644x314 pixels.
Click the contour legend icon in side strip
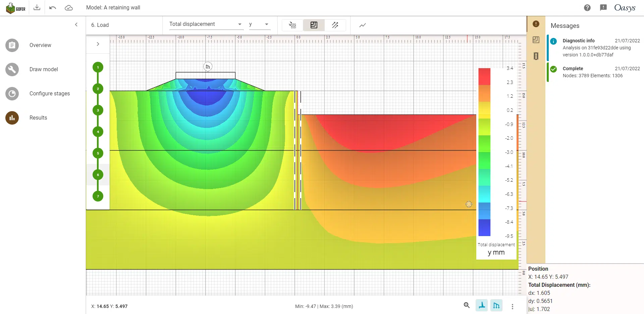coord(536,40)
